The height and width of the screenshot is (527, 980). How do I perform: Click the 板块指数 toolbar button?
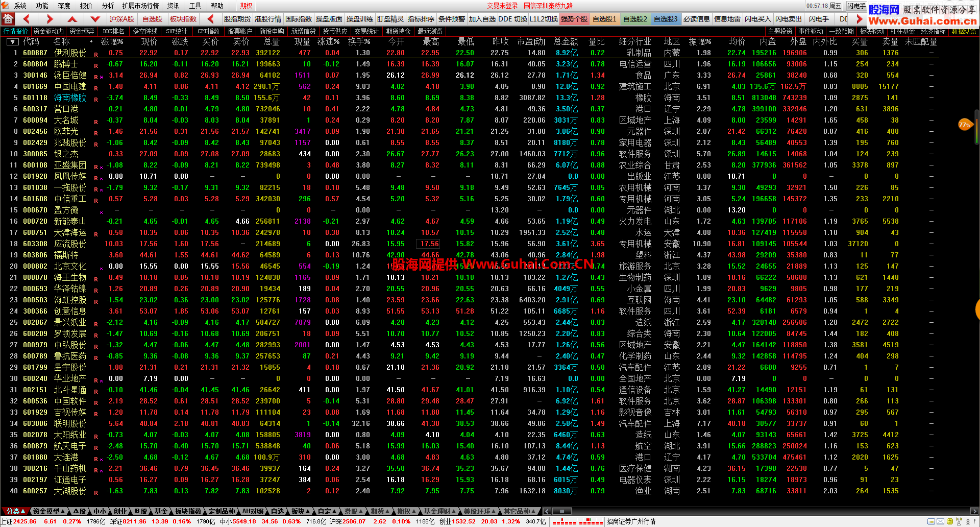pyautogui.click(x=183, y=19)
